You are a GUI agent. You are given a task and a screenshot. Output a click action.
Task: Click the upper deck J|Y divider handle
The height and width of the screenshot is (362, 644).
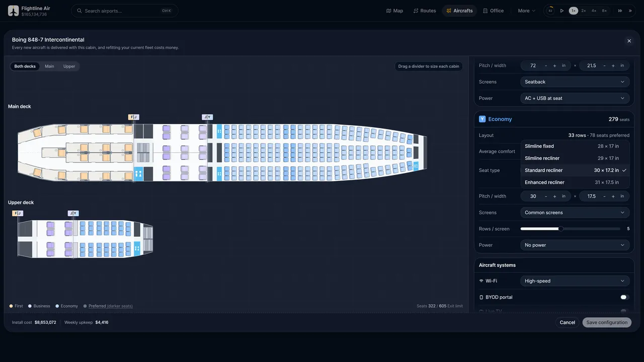(x=73, y=213)
